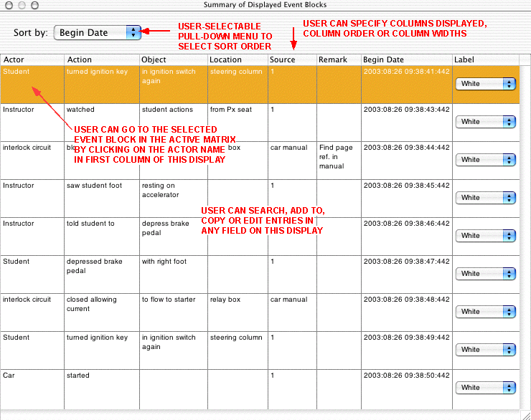Click 'car manual' source in 09:38:48 row
This screenshot has height=420, width=531.
[x=293, y=312]
